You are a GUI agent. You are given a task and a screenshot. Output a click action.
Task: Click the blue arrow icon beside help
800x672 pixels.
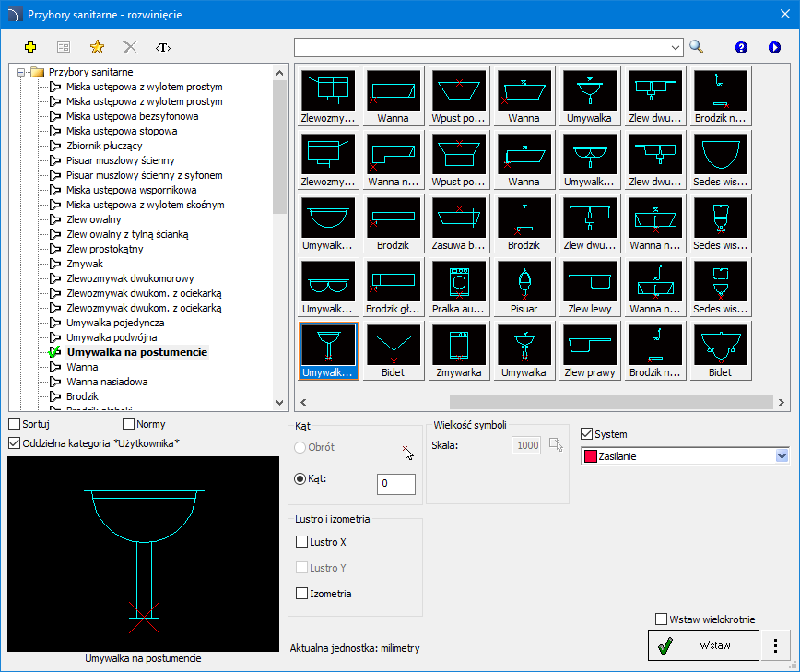click(x=774, y=47)
